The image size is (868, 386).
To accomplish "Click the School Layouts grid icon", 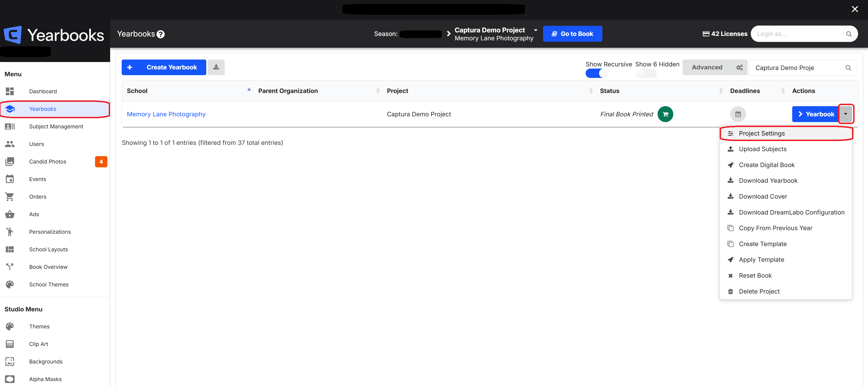I will pyautogui.click(x=10, y=249).
